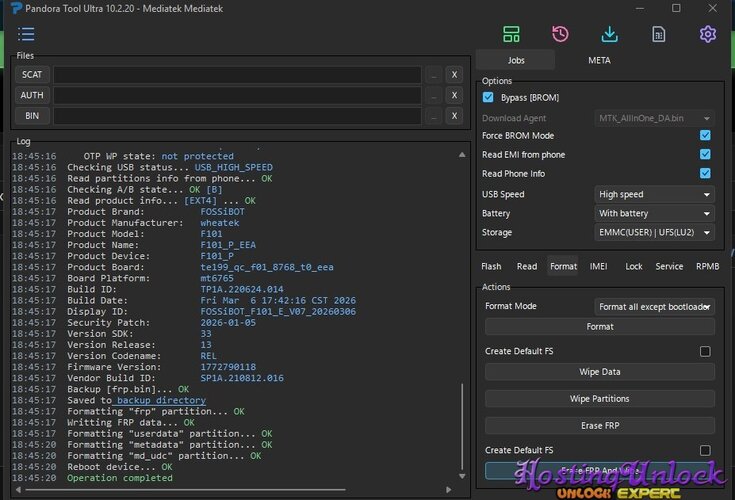Click the 'Operation completed' log line
The height and width of the screenshot is (500, 735).
(120, 478)
